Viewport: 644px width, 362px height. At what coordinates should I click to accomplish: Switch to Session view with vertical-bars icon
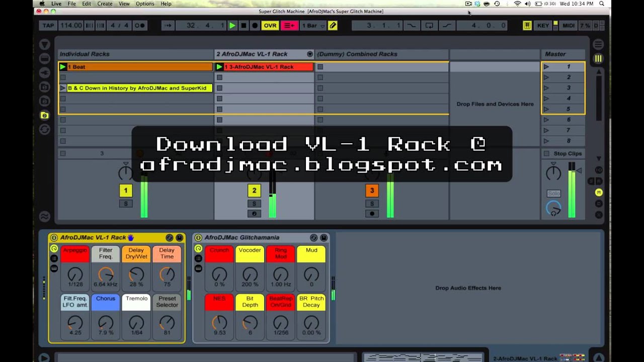(598, 59)
